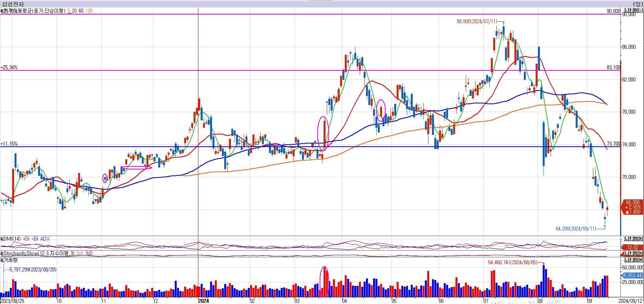Click the %D legend label

coord(89,253)
